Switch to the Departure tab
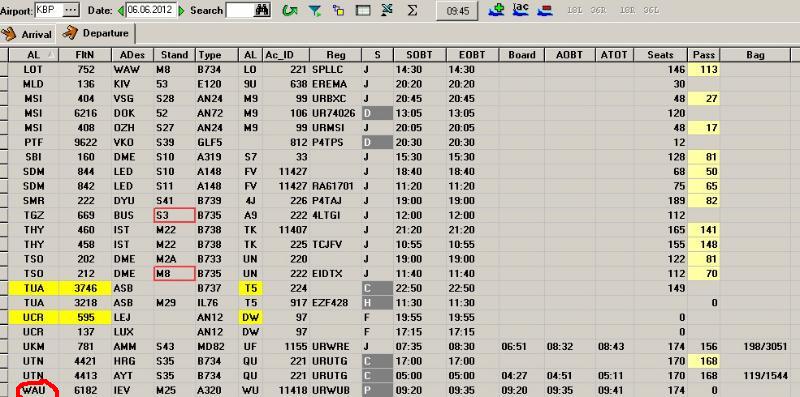This screenshot has width=800, height=397. point(96,33)
